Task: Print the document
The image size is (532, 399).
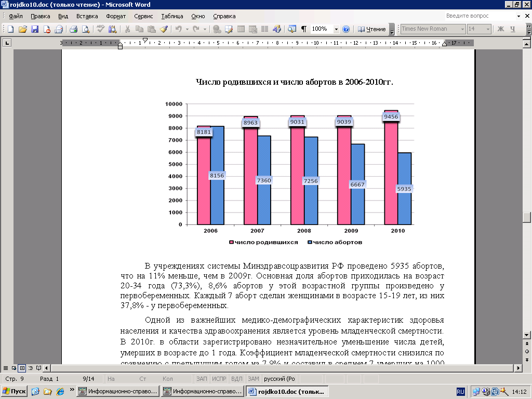Action: pos(74,29)
